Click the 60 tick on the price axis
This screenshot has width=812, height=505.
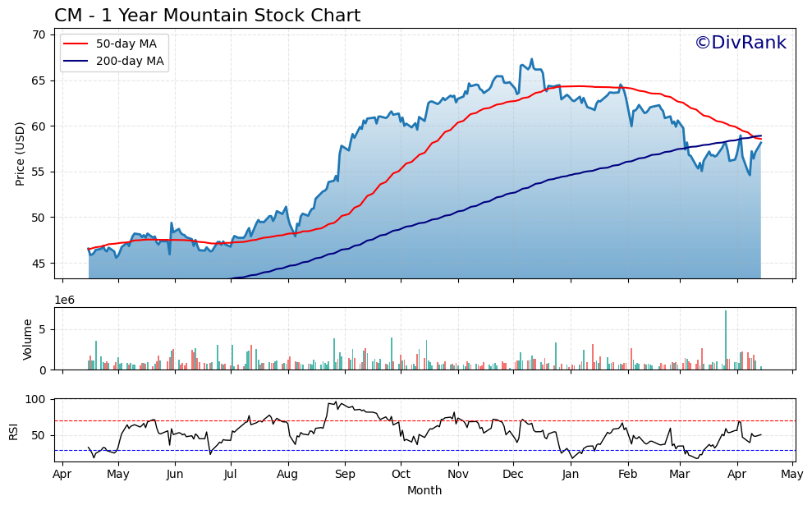(x=39, y=126)
